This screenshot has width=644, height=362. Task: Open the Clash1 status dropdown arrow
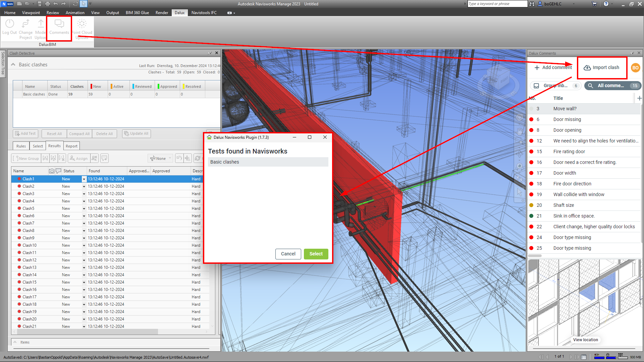point(84,179)
